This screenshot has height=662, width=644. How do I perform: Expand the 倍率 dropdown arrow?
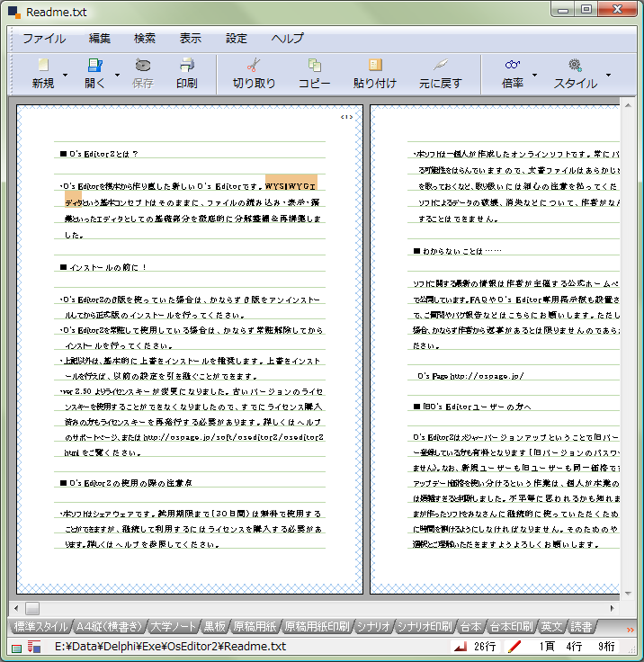pyautogui.click(x=534, y=76)
